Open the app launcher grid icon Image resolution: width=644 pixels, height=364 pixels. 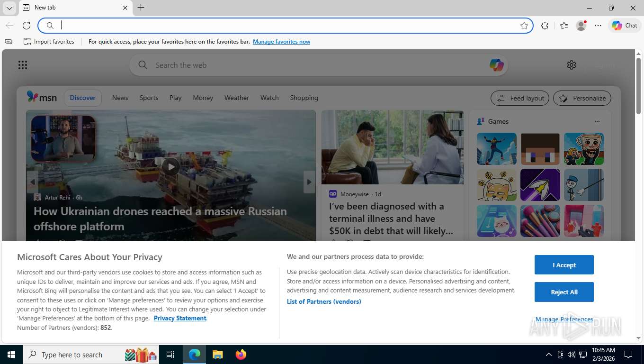(x=23, y=65)
